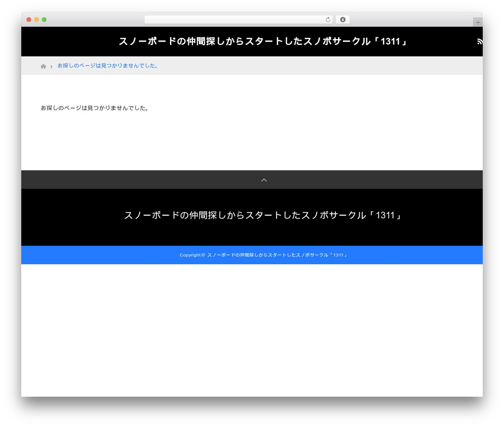Jump back to top with the up chevron
The width and height of the screenshot is (504, 427).
tap(264, 180)
